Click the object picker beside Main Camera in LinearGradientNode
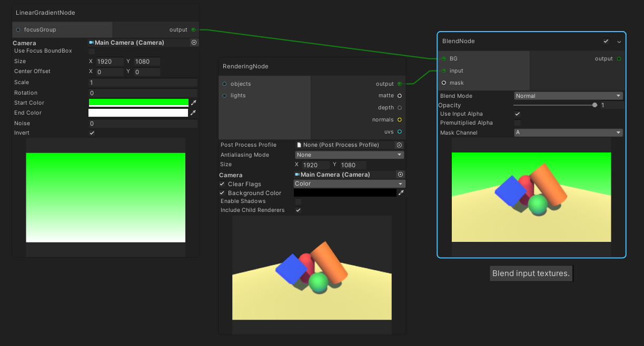The image size is (644, 346). pyautogui.click(x=194, y=42)
